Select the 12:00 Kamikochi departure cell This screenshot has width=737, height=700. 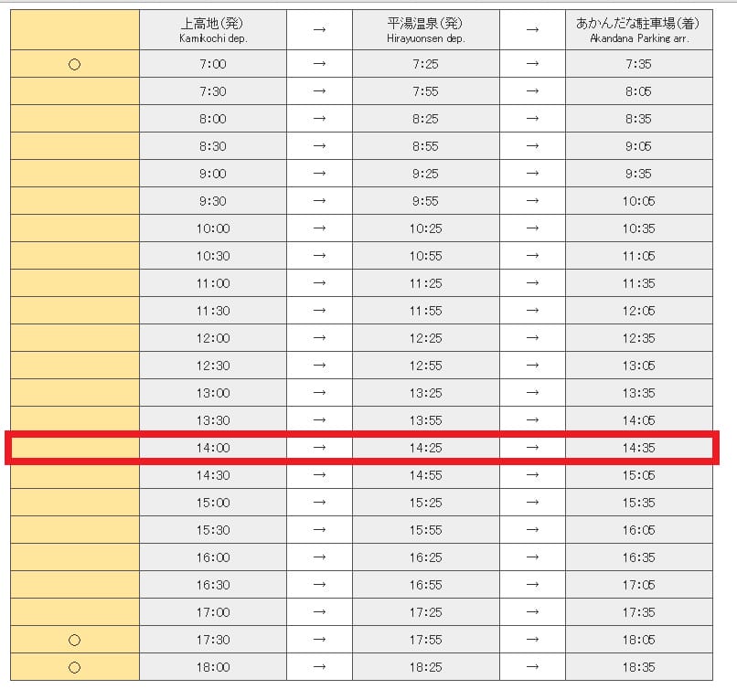point(213,338)
